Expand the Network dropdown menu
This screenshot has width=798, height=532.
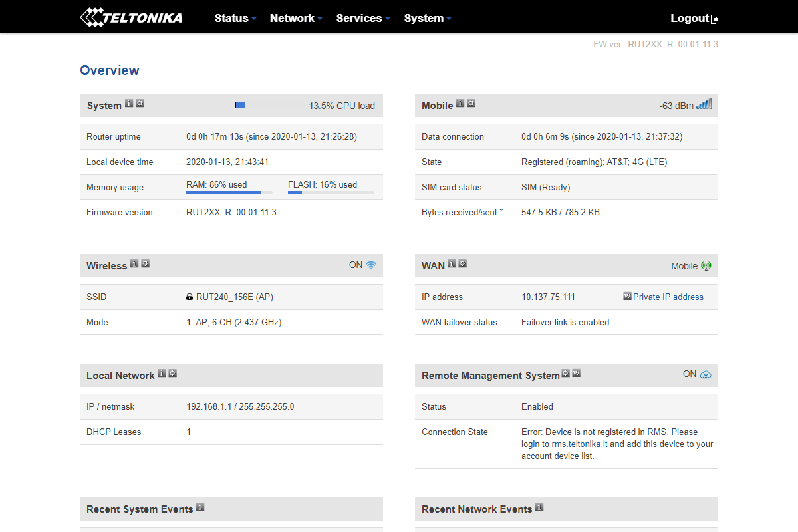(x=296, y=18)
